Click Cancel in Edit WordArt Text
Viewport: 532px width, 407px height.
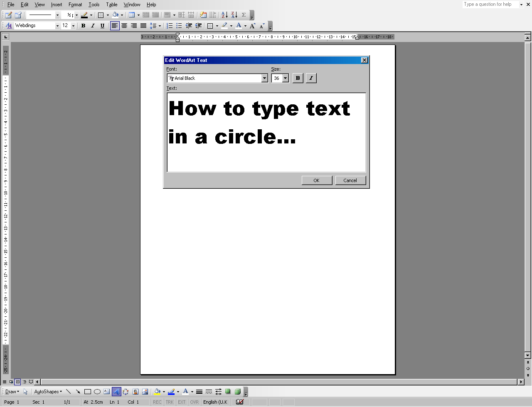click(350, 180)
